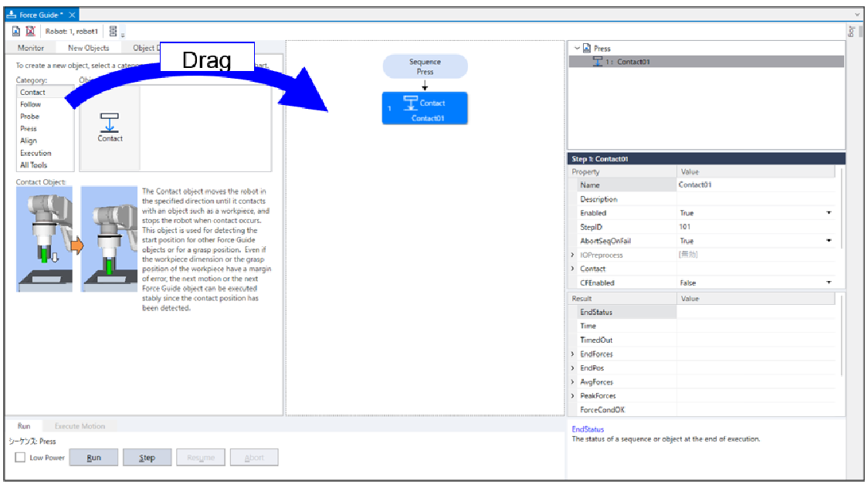Select the Sequence Press node in the flowchart
The image size is (868, 484).
pyautogui.click(x=425, y=66)
